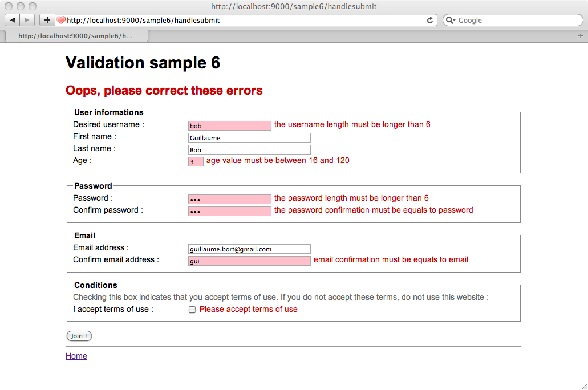Click the Password input field

pyautogui.click(x=229, y=199)
